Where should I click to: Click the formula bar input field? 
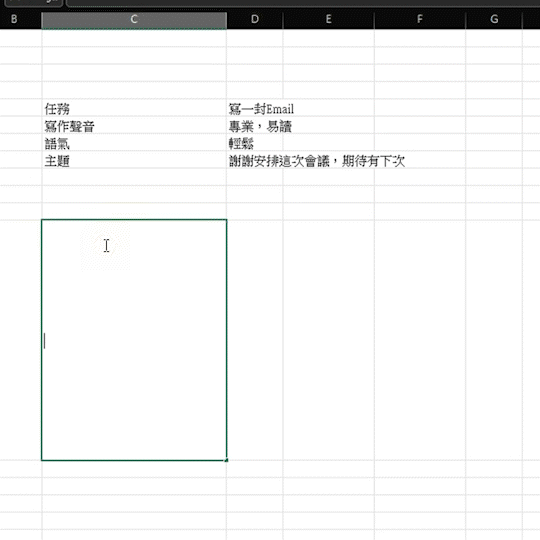click(x=303, y=3)
